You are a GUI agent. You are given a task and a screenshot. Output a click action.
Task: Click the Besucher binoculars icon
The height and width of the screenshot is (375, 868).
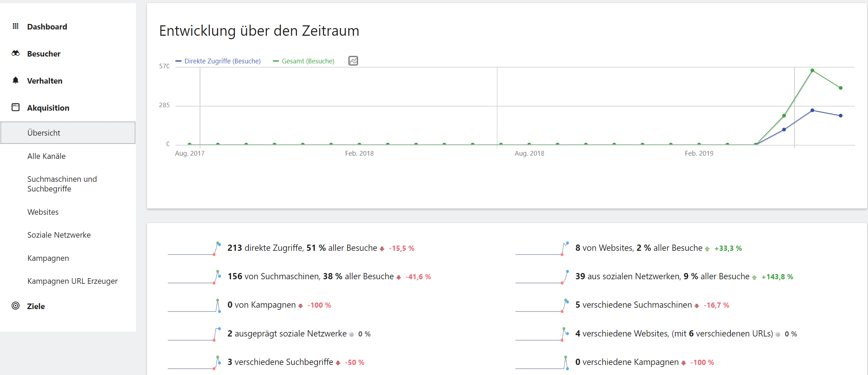(16, 53)
